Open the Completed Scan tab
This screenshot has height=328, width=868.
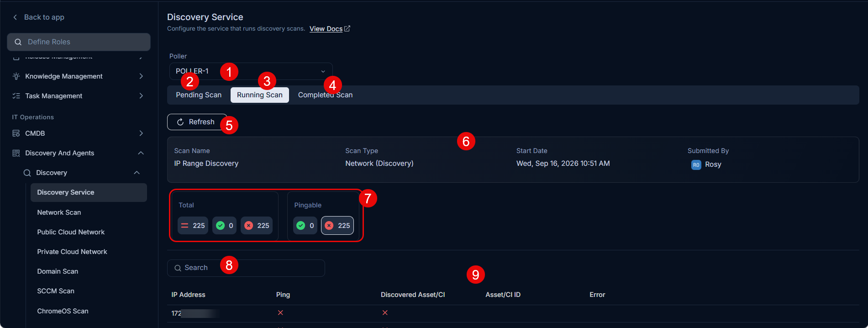point(325,95)
